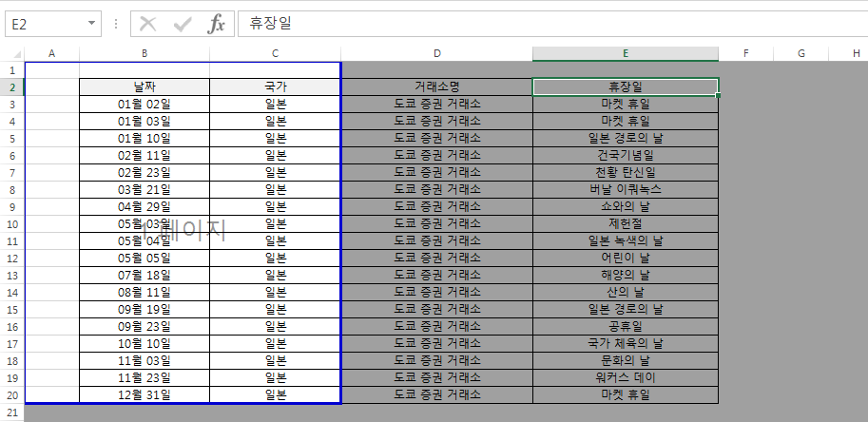Screen dimensions: 868x422
Task: Click the 천황 탄신일 cell
Action: (x=626, y=173)
